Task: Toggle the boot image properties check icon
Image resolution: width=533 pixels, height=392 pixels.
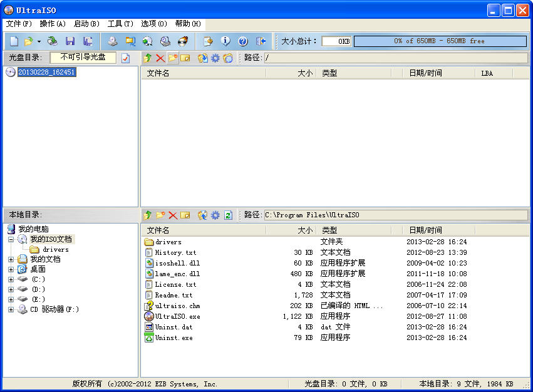Action: [125, 58]
